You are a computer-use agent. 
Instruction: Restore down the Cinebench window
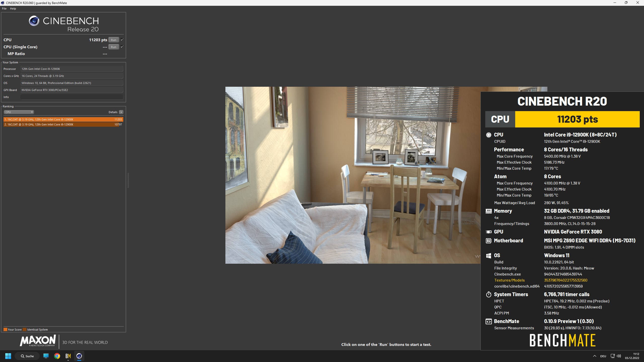point(626,3)
